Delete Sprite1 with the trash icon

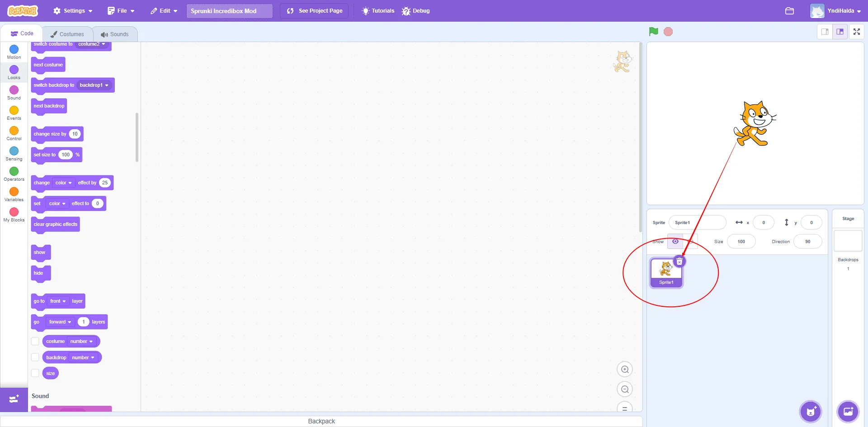click(x=679, y=262)
